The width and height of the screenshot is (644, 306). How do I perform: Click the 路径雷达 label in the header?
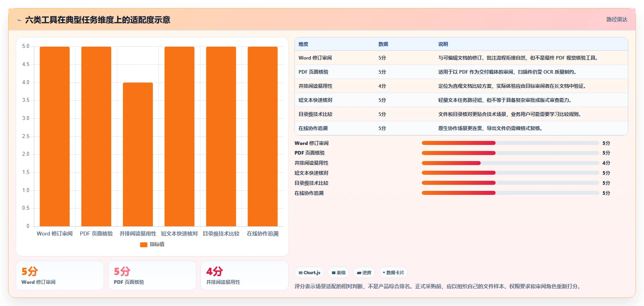click(x=617, y=19)
